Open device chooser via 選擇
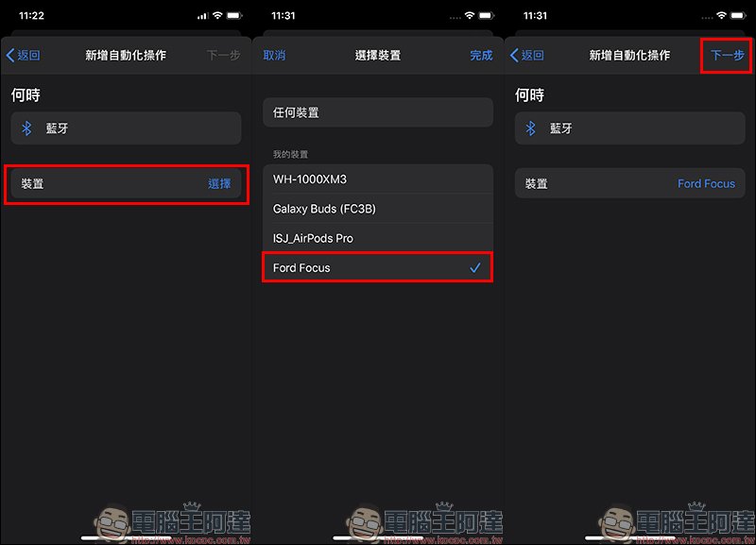756x545 pixels. pyautogui.click(x=219, y=183)
